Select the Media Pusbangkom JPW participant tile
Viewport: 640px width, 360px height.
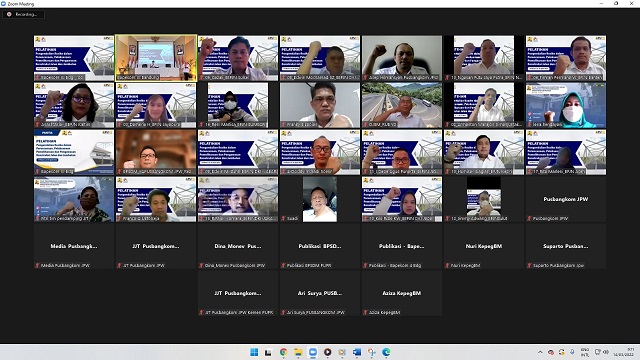tap(74, 246)
